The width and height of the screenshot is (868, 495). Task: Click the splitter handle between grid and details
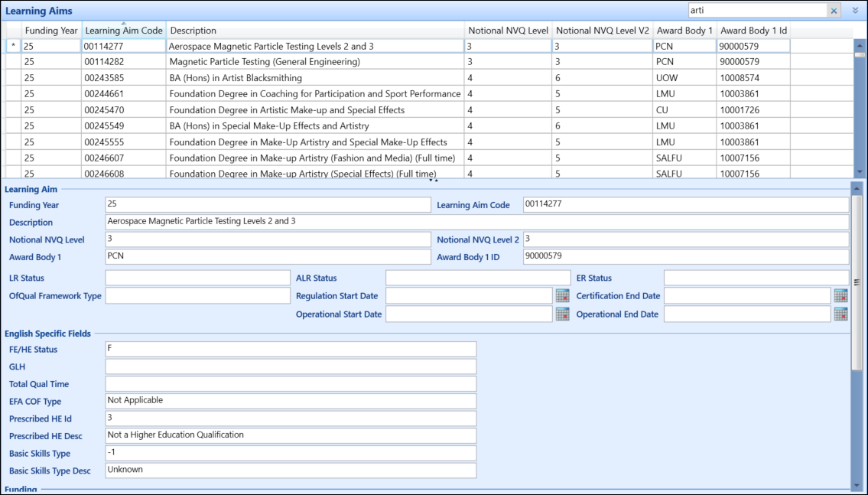pyautogui.click(x=434, y=181)
